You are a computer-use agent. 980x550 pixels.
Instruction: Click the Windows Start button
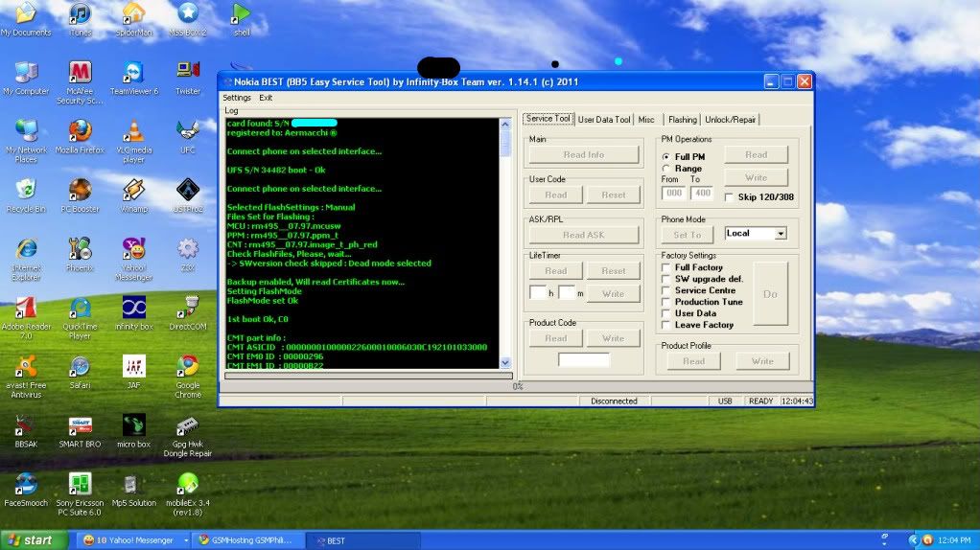(x=35, y=540)
